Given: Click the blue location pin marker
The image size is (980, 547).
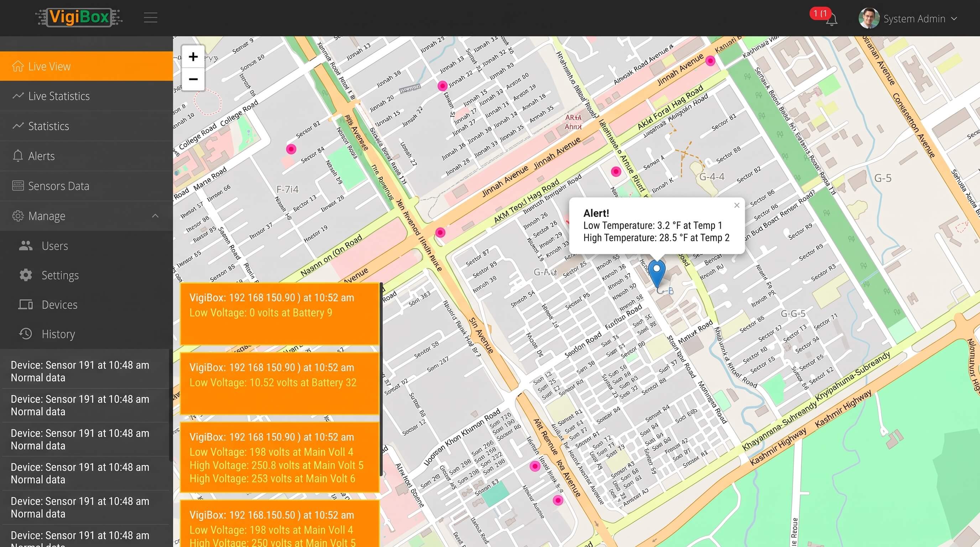Looking at the screenshot, I should click(x=657, y=273).
